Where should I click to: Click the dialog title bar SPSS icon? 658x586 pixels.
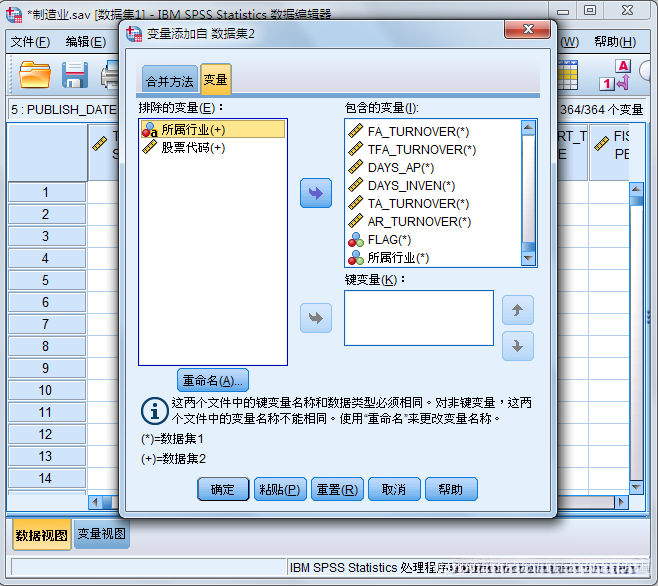point(134,34)
